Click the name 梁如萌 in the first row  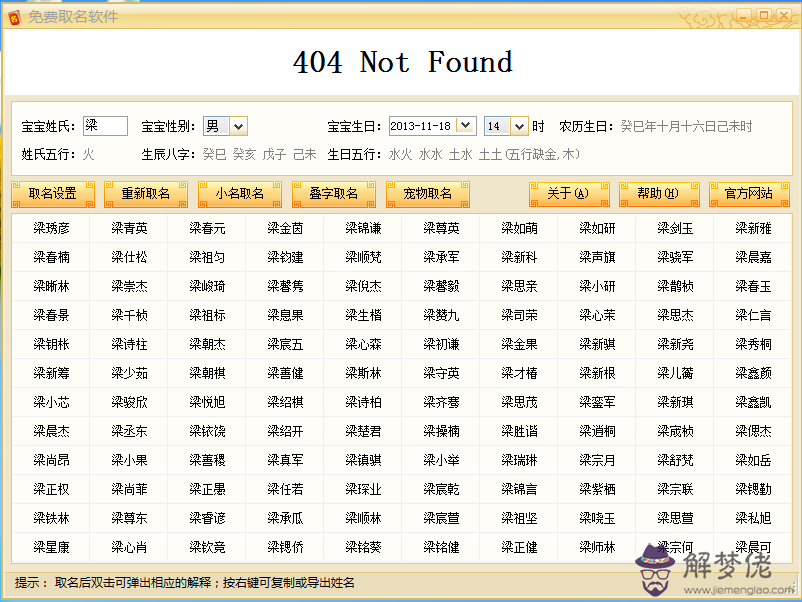pyautogui.click(x=519, y=228)
